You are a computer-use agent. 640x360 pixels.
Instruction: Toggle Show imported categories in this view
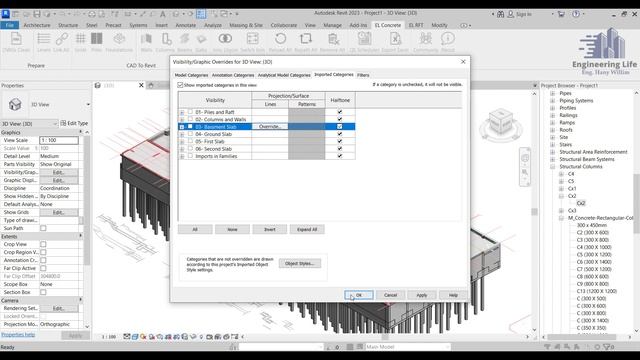pyautogui.click(x=180, y=85)
